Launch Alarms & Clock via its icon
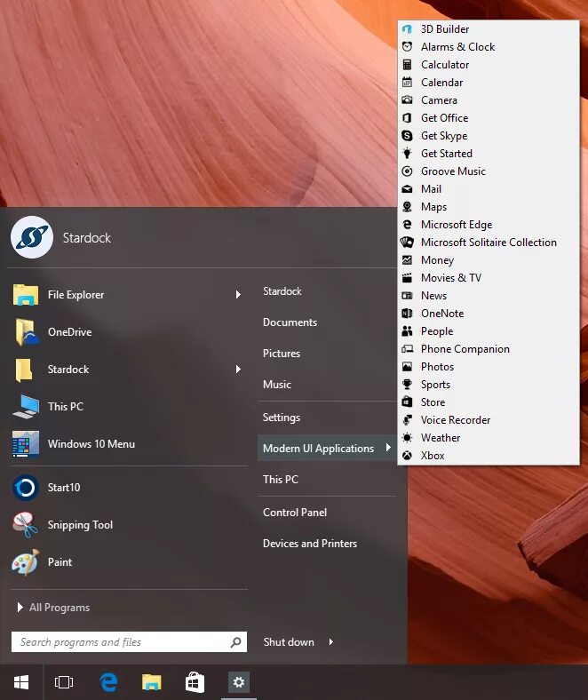Viewport: 588px width, 700px height. [x=407, y=46]
